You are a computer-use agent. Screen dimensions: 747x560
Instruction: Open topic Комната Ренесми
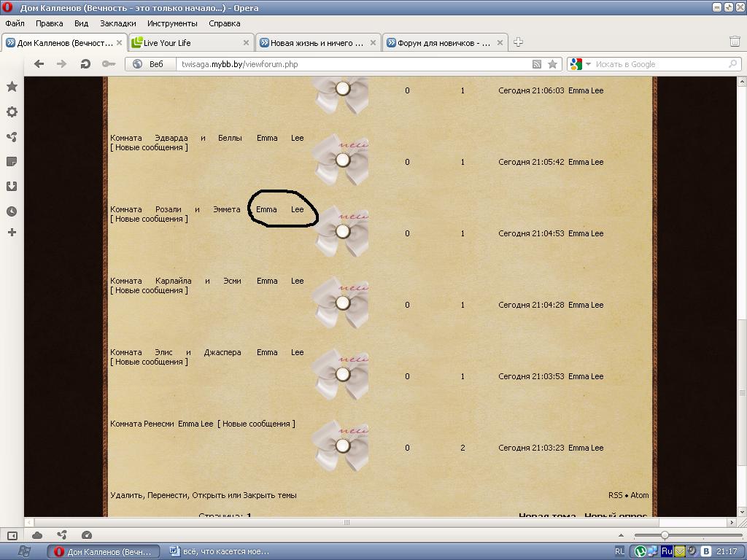tap(142, 424)
